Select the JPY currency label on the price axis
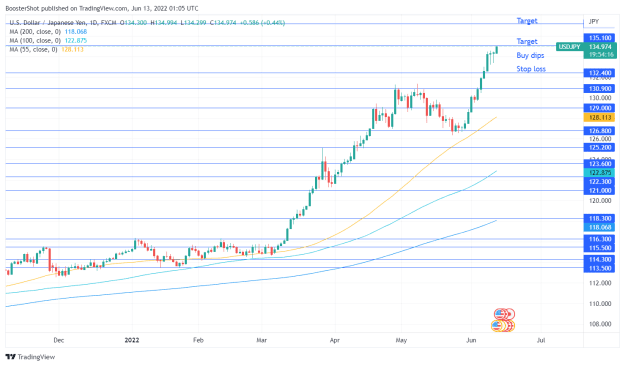Screen dimensions: 625x366 coord(594,22)
